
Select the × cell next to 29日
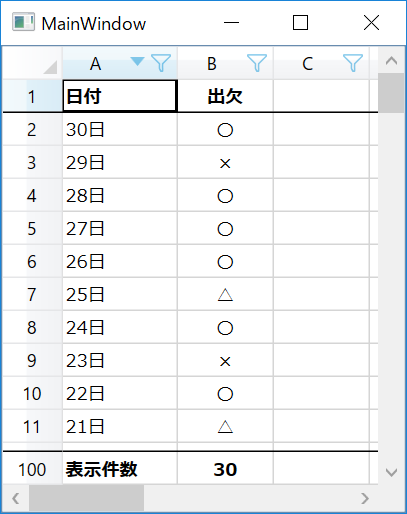click(225, 163)
